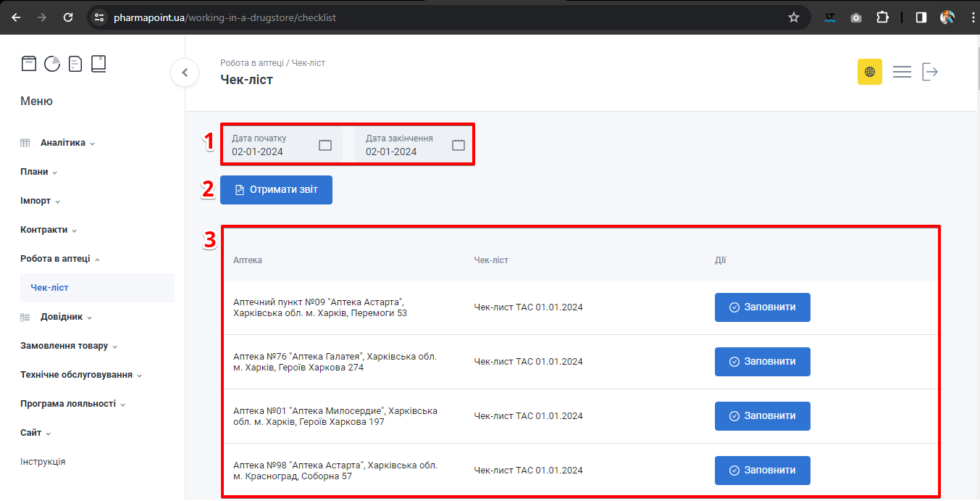Screen dimensions: 980x501
Task: Open the Інструкція sidebar item
Action: click(43, 462)
